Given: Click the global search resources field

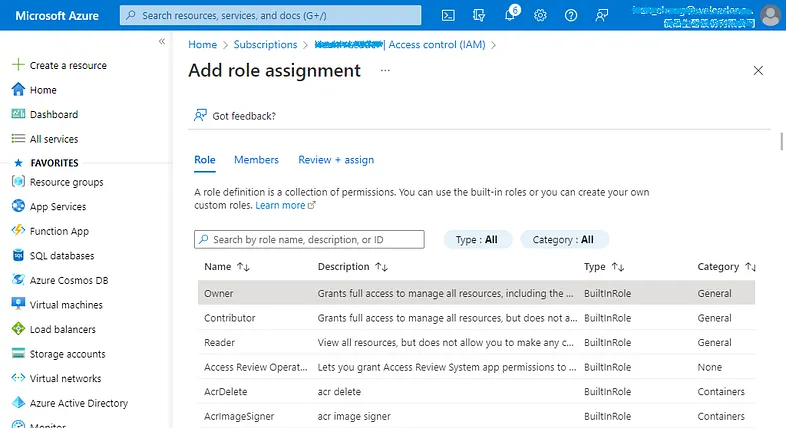Looking at the screenshot, I should tap(271, 15).
